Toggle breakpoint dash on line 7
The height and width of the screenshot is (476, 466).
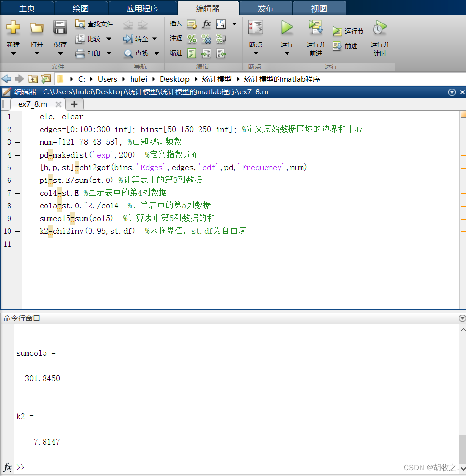[17, 193]
